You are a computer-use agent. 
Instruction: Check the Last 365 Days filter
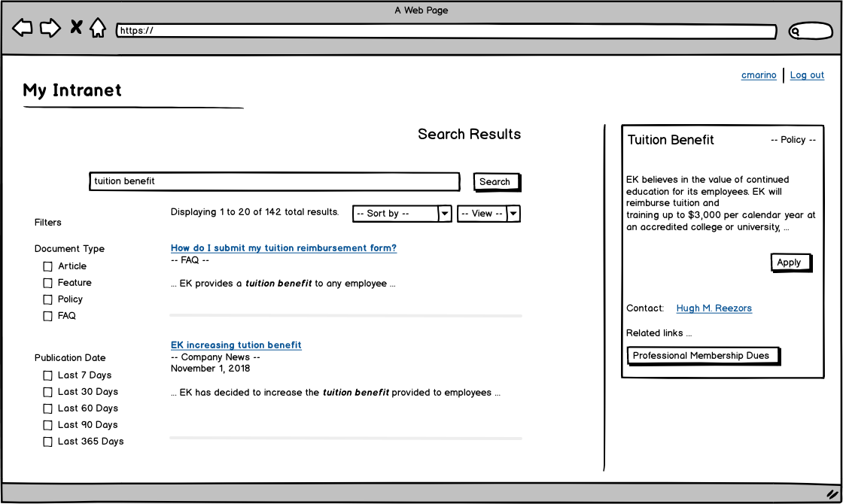click(x=48, y=442)
